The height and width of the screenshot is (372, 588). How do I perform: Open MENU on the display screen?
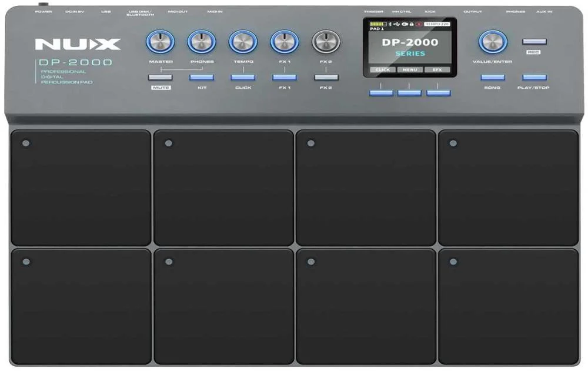tap(410, 70)
